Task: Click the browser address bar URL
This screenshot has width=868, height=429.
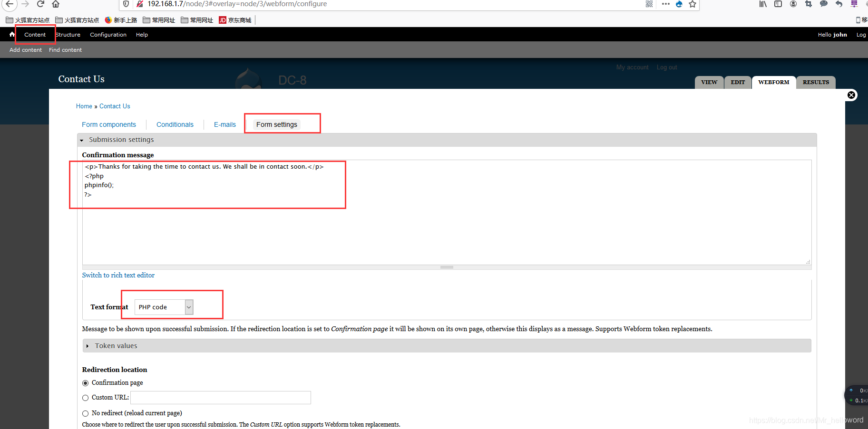Action: click(237, 4)
